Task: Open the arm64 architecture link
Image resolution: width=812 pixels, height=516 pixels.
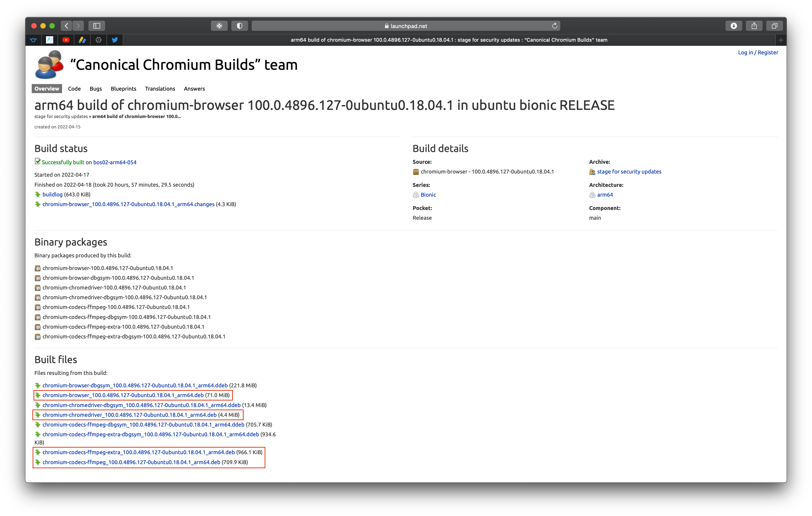Action: point(605,195)
